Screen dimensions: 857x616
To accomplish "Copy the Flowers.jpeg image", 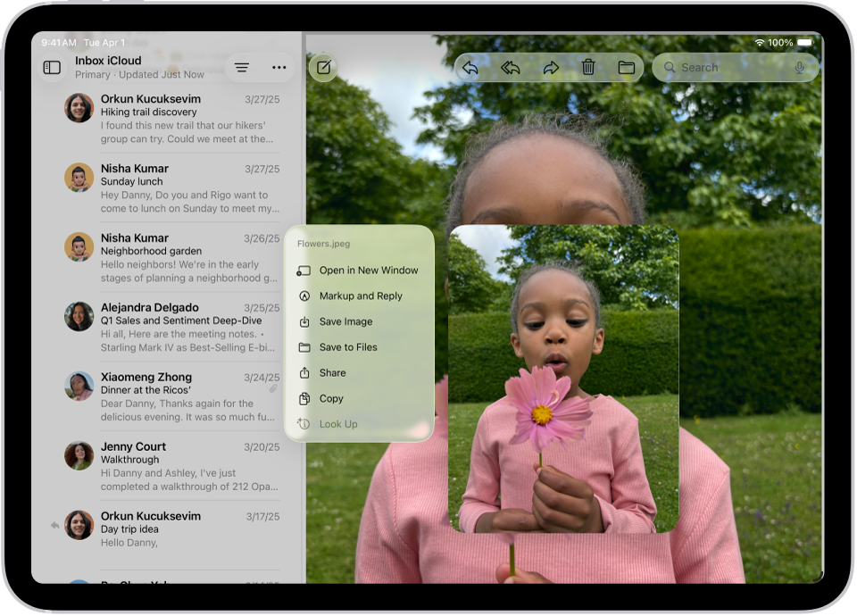I will coord(331,399).
